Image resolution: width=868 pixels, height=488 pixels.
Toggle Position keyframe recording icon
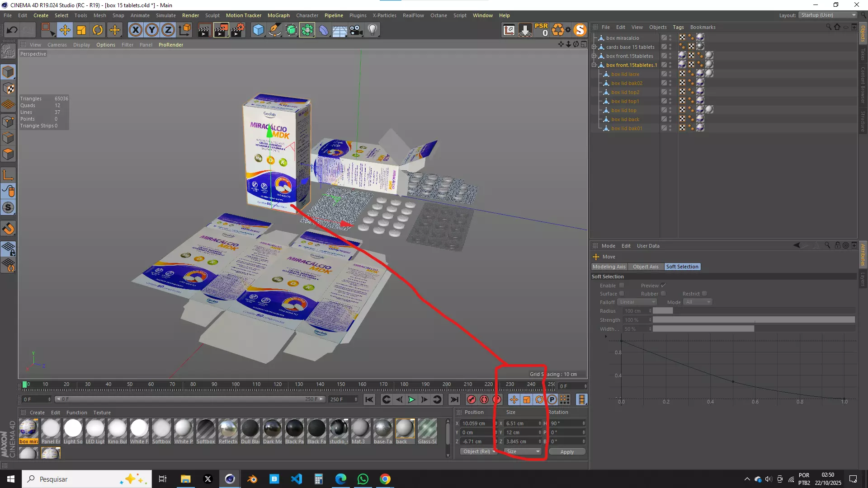[x=514, y=399]
